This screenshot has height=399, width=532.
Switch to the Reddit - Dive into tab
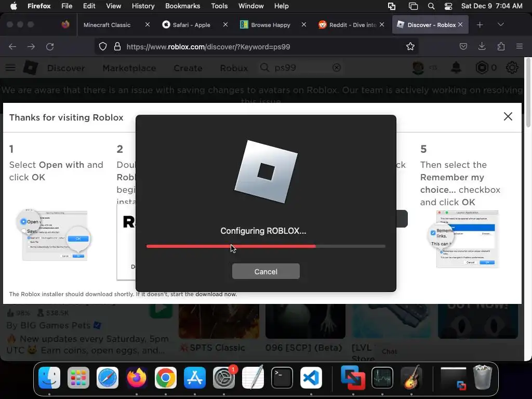349,25
